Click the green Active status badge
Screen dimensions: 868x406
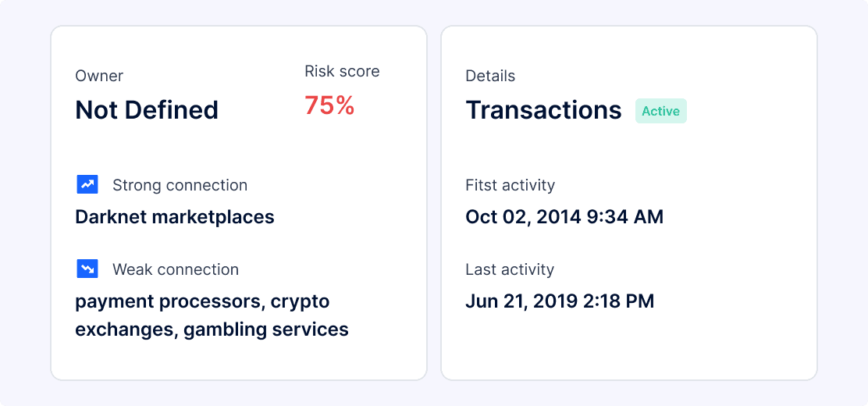(660, 111)
